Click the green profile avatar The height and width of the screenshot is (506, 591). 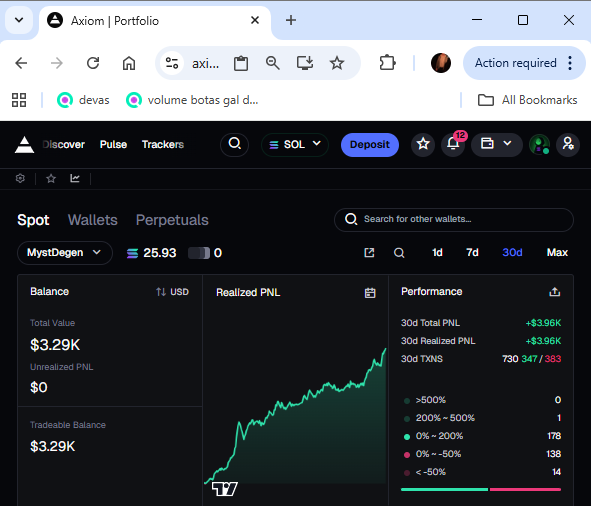[539, 144]
